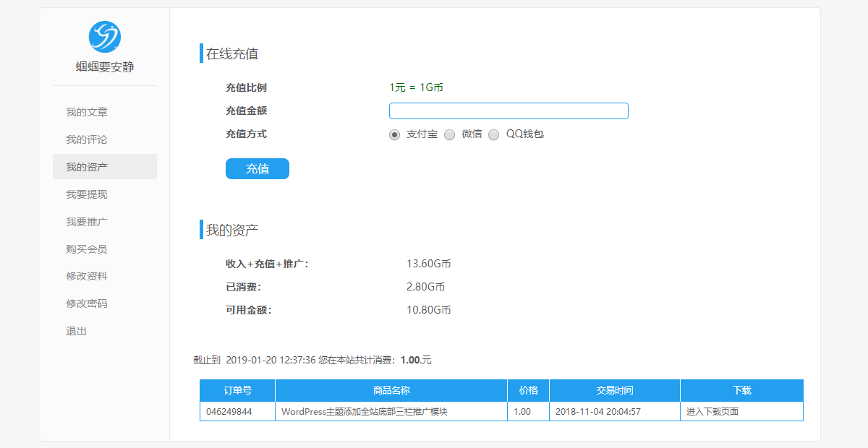Click the 订单号 table header

(237, 389)
